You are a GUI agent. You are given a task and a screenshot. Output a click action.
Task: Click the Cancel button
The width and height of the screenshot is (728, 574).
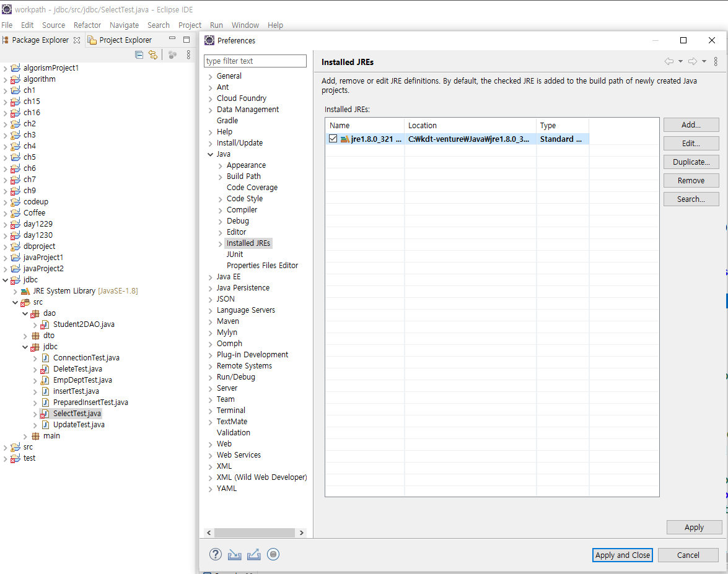pyautogui.click(x=688, y=555)
